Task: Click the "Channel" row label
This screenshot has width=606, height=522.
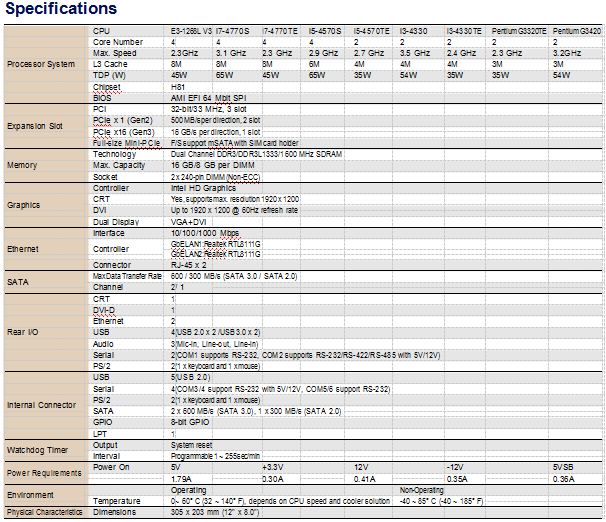Action: coord(108,287)
